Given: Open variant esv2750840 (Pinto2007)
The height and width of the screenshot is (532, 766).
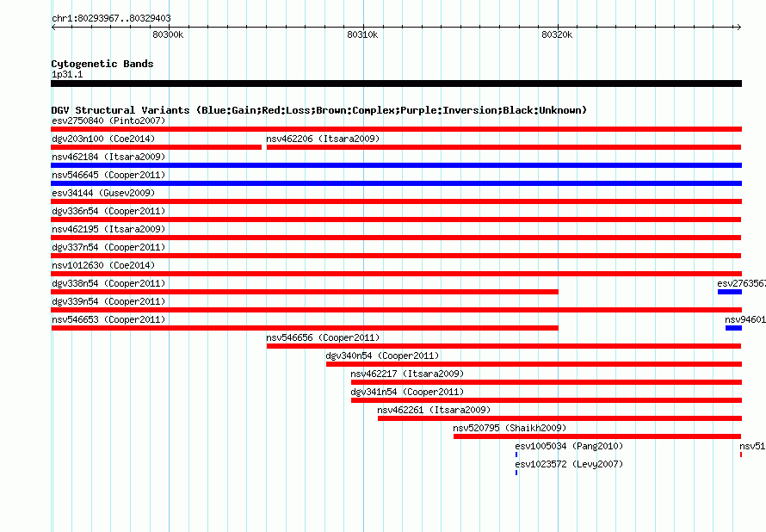Looking at the screenshot, I should tap(108, 121).
